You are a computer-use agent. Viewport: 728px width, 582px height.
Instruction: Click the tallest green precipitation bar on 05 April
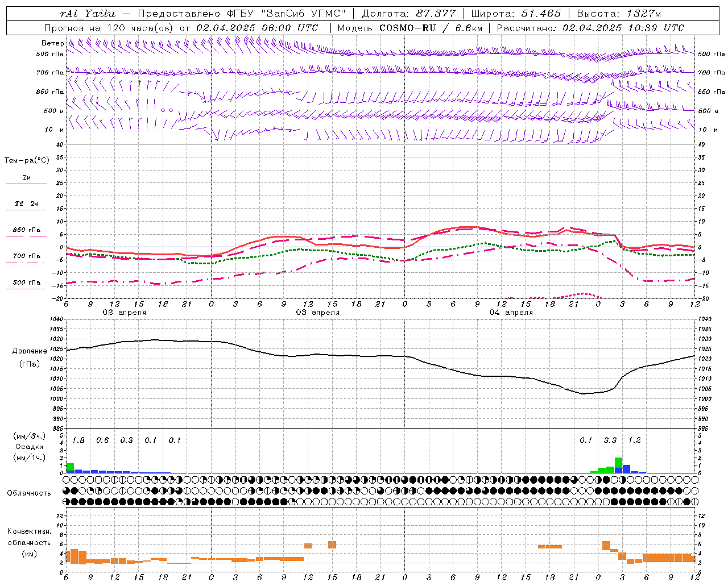tap(618, 463)
